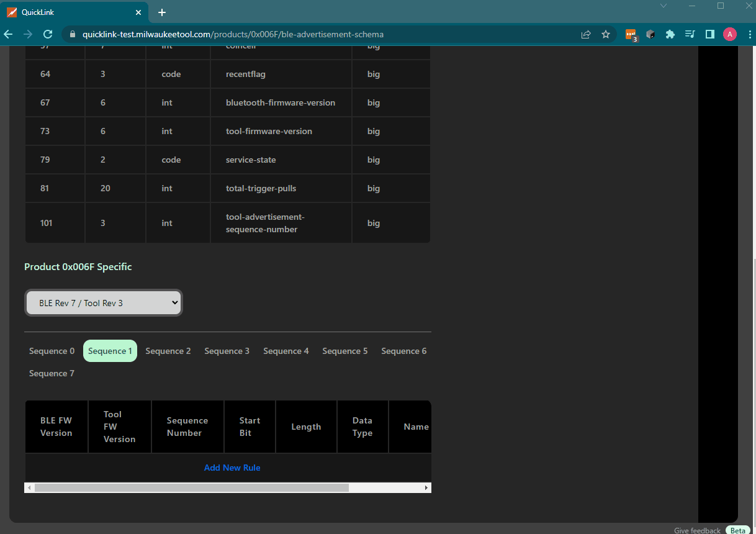Switch to Sequence 0 tab
Screen dimensions: 756x534
(52, 351)
